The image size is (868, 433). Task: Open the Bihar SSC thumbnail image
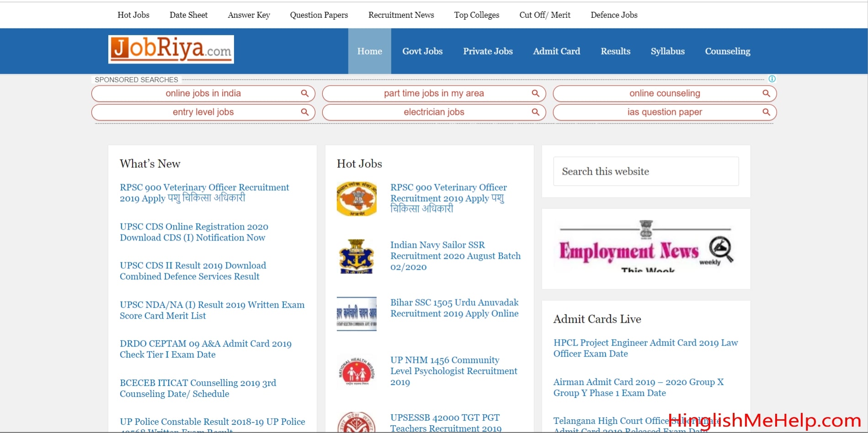[x=357, y=314]
